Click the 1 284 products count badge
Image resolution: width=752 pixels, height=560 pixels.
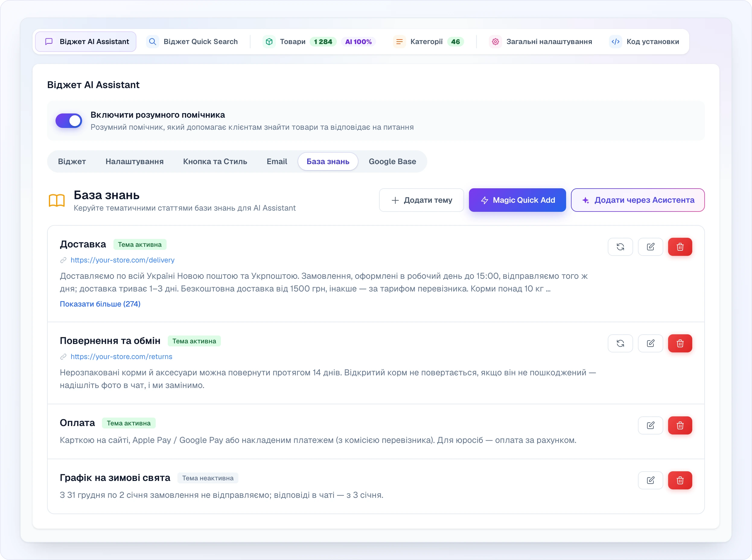click(x=323, y=42)
